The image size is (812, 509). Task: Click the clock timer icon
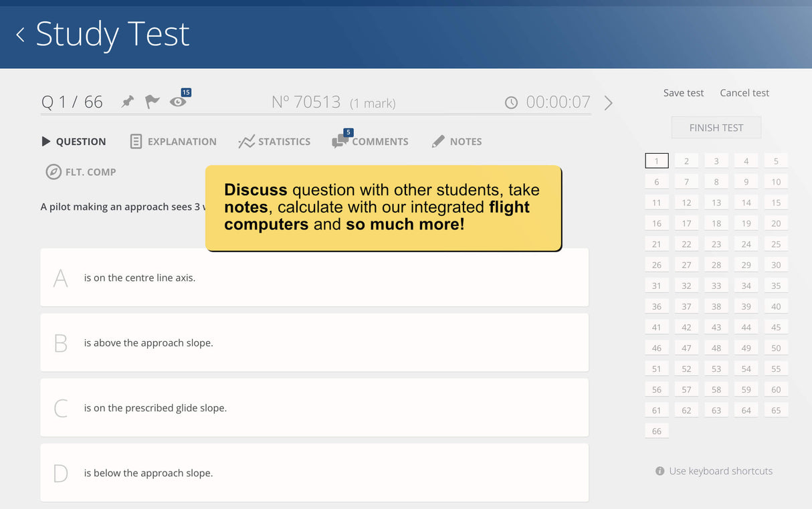pyautogui.click(x=511, y=102)
